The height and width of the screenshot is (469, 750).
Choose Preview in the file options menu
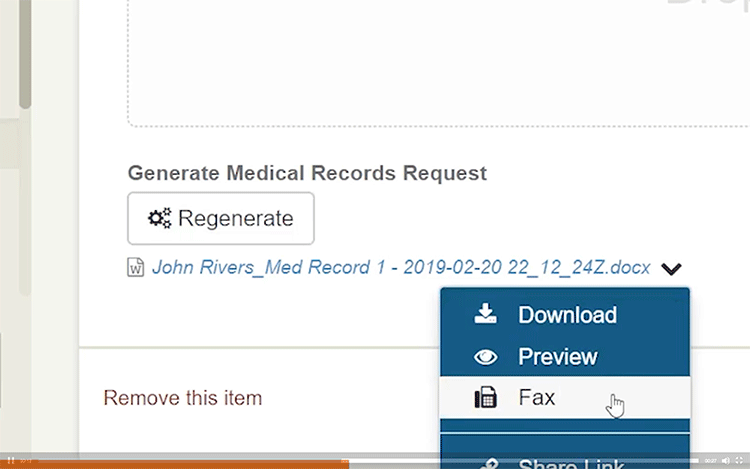(x=565, y=356)
